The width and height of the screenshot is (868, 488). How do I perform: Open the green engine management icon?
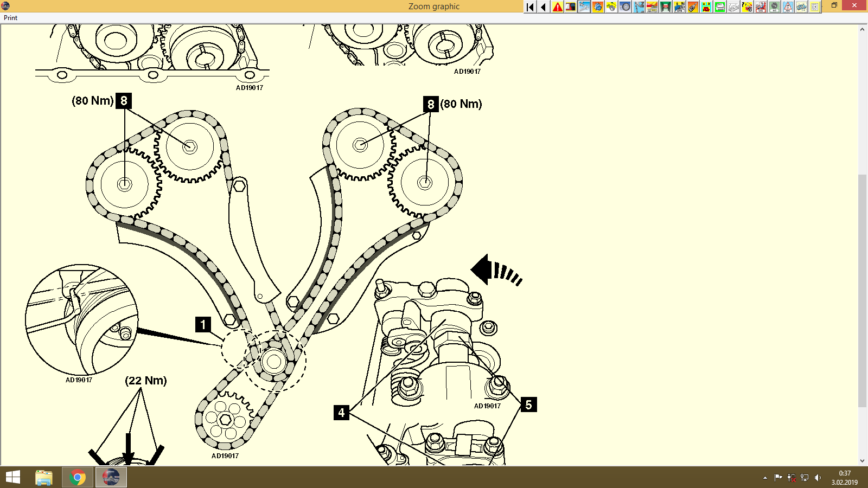(x=719, y=7)
